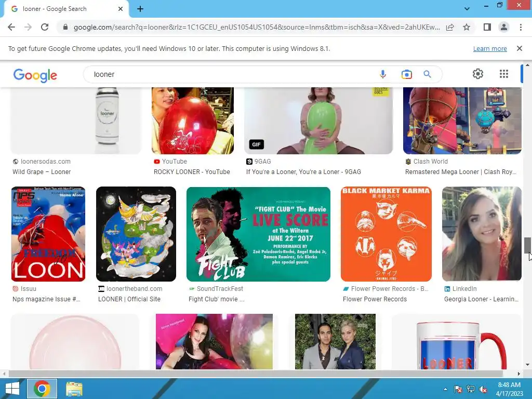Open the Black Market Karma orange image
The width and height of the screenshot is (532, 399).
(x=386, y=234)
